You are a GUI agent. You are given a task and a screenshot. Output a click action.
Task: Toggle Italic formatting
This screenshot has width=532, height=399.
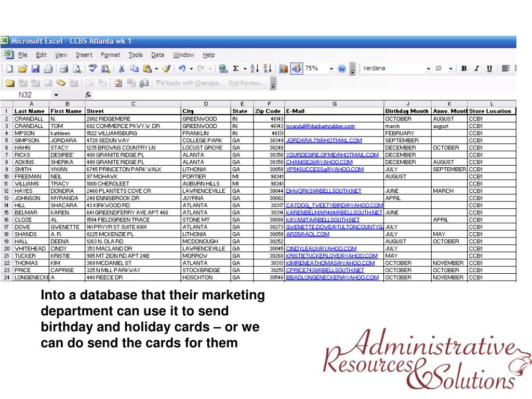coord(476,69)
